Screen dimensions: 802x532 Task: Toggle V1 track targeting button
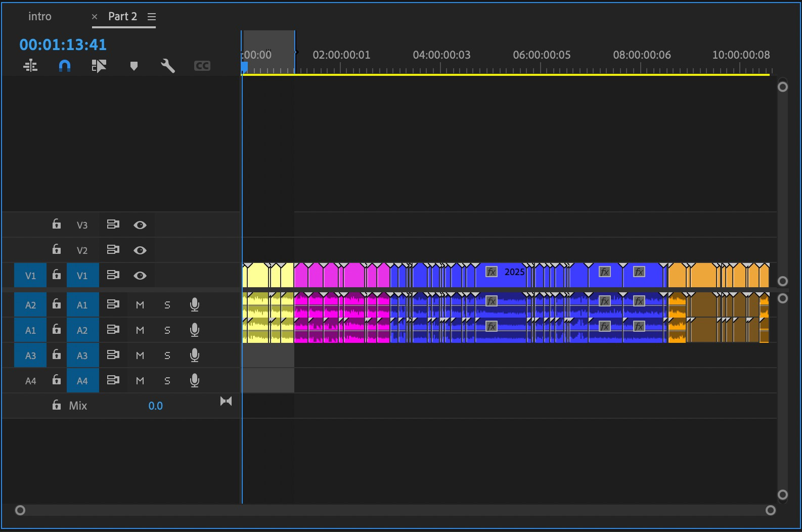82,276
